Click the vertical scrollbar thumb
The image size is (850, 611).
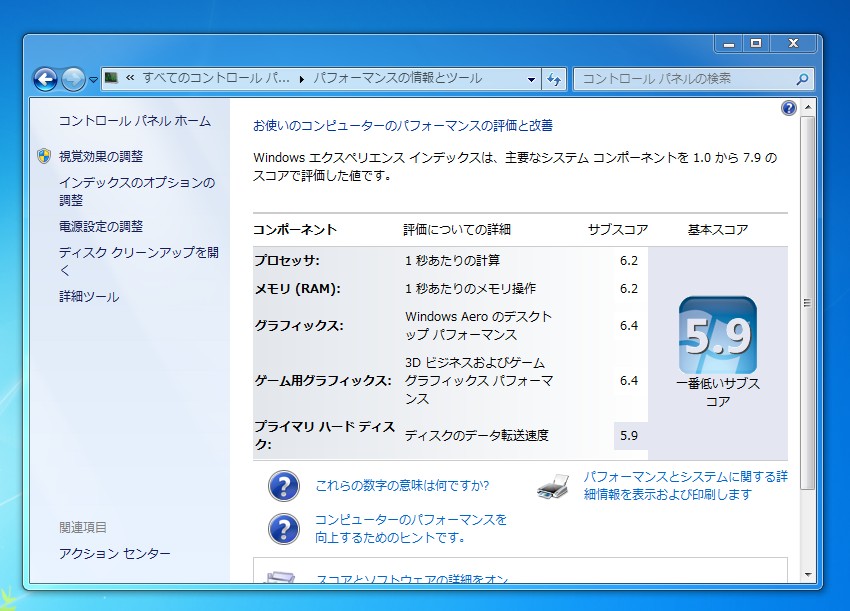click(808, 303)
